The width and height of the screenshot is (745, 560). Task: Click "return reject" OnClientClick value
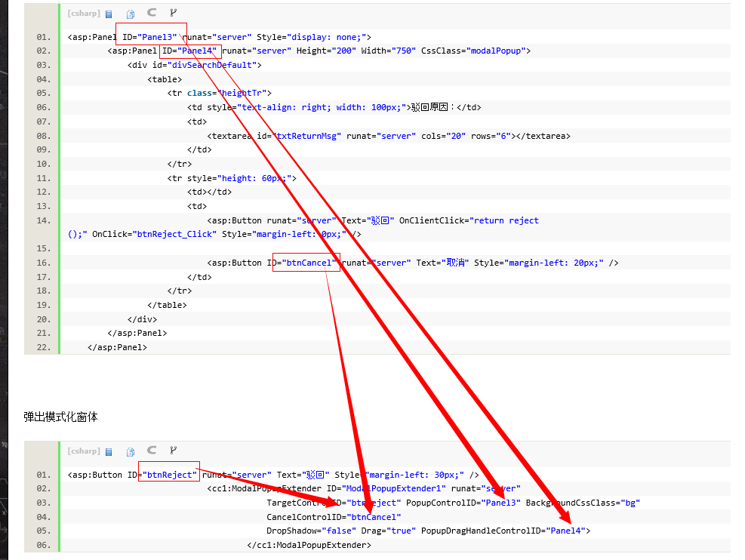click(504, 220)
